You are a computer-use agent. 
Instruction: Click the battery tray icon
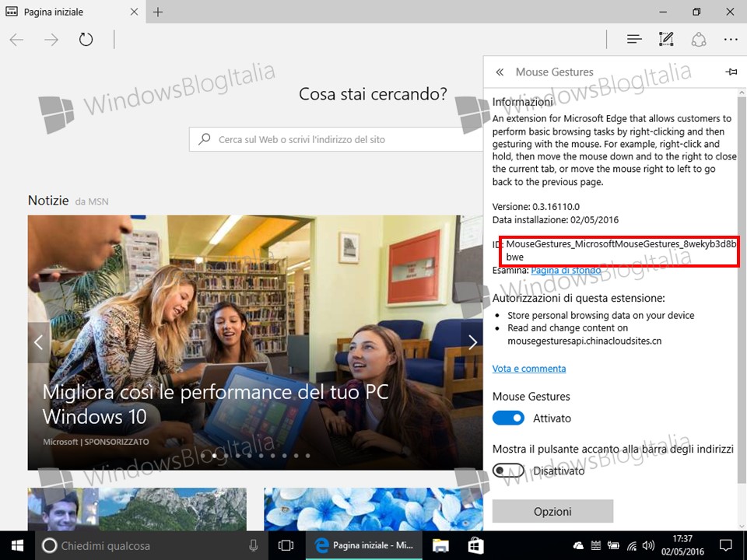(613, 546)
